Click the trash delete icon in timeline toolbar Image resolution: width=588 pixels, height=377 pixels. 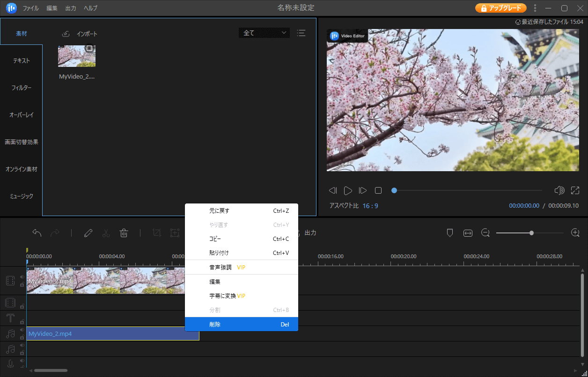pos(124,233)
